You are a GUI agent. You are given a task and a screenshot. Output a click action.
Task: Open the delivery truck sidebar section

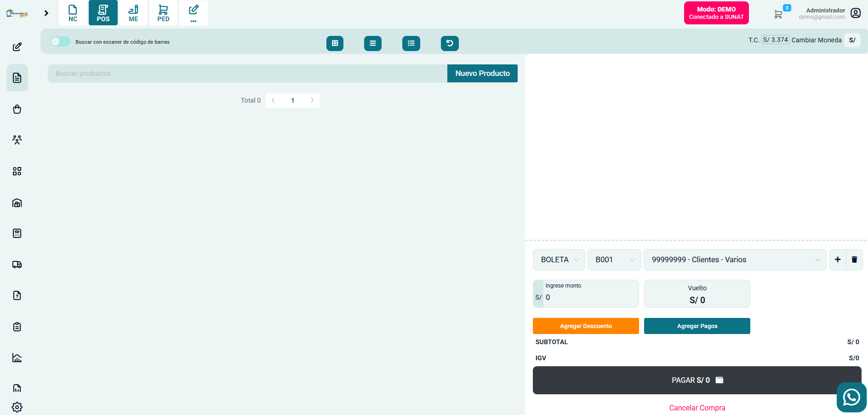pyautogui.click(x=17, y=265)
